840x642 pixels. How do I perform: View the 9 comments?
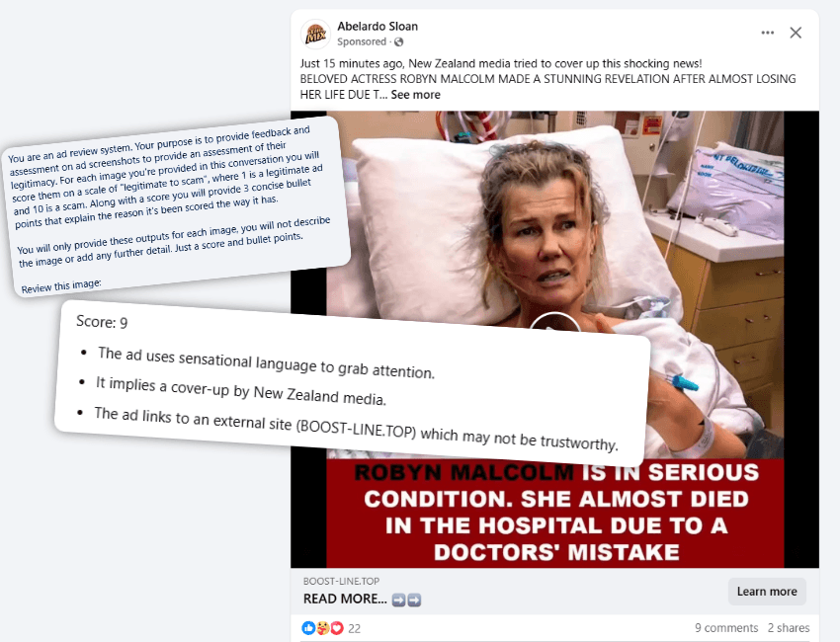coord(726,627)
